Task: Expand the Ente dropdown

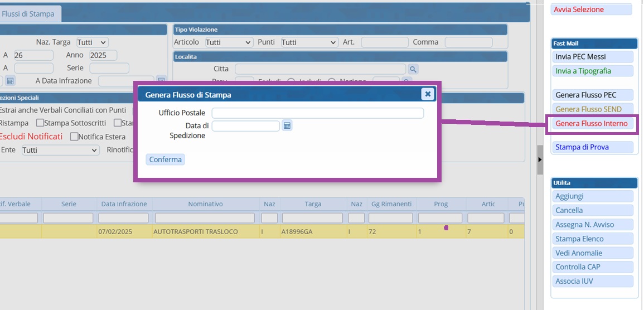Action: (x=60, y=150)
